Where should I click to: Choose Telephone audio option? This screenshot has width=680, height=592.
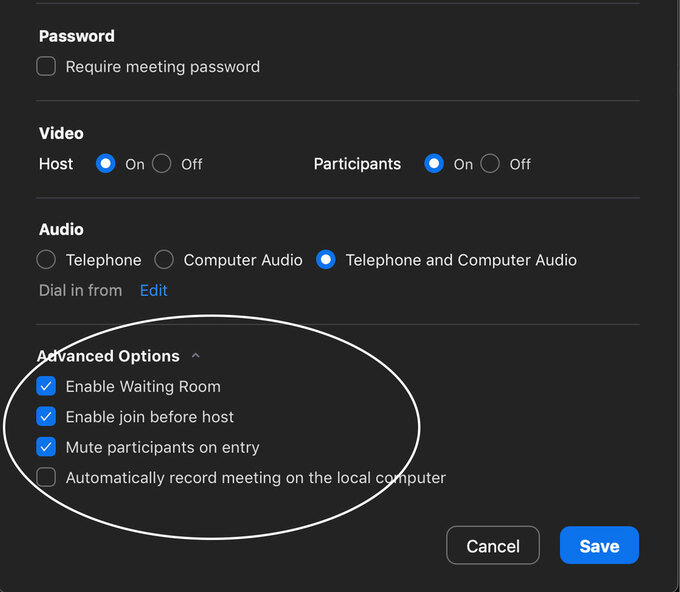(46, 260)
